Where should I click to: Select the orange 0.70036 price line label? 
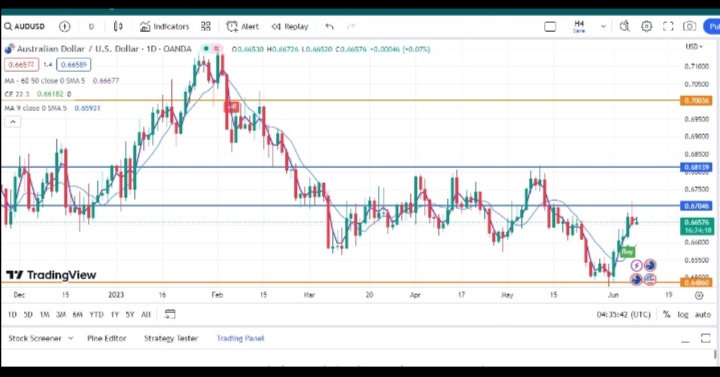[696, 101]
